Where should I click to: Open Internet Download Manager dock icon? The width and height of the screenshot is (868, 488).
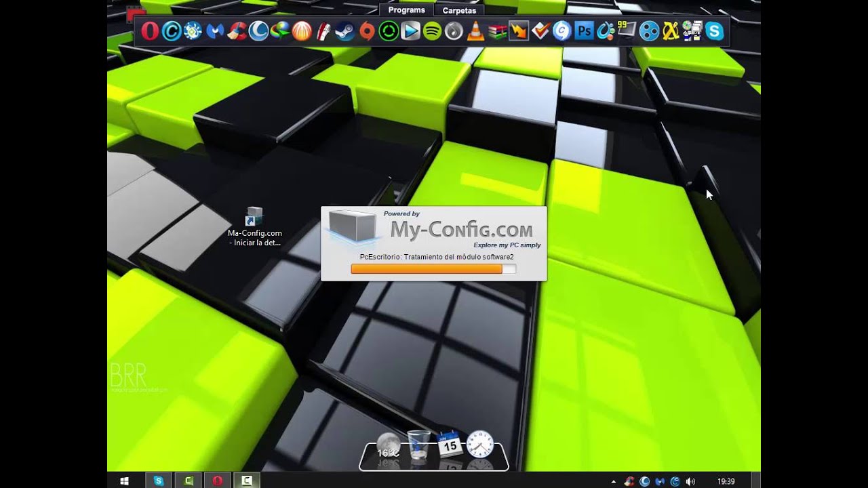click(x=280, y=31)
